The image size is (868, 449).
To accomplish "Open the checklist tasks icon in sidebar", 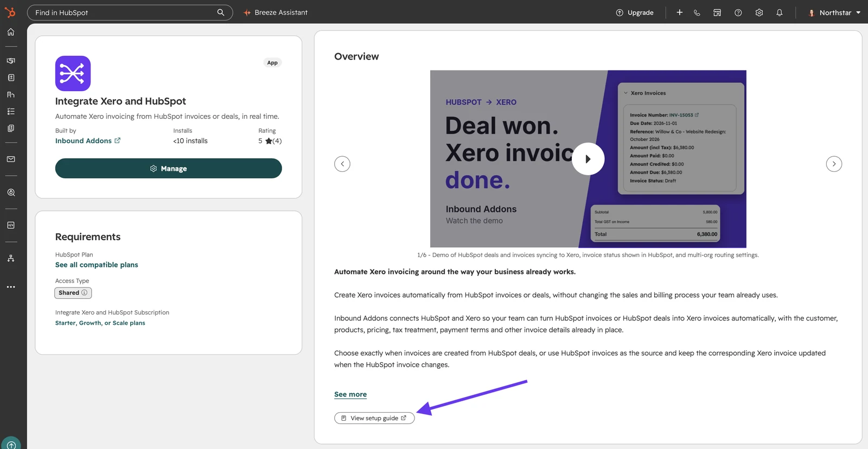I will tap(11, 111).
